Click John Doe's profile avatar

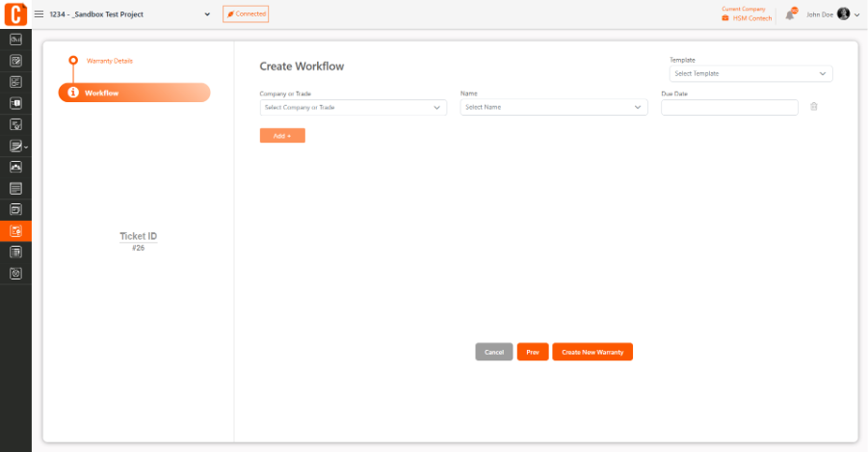point(843,13)
